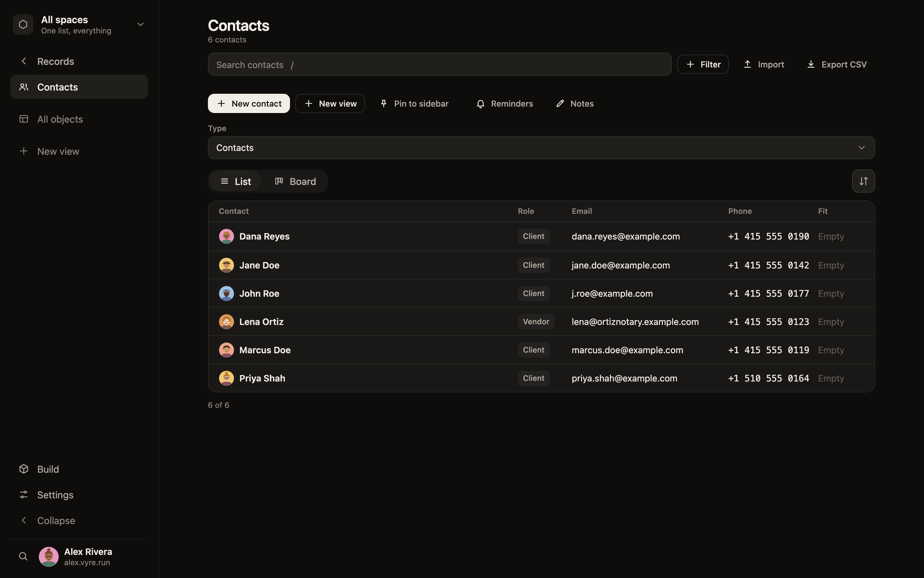Image resolution: width=924 pixels, height=578 pixels.
Task: Click Priya Shah's avatar
Action: pyautogui.click(x=227, y=379)
